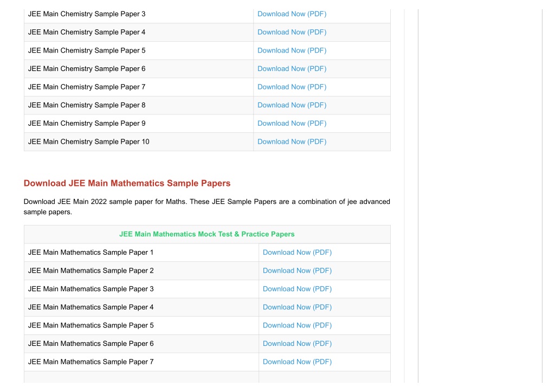555x392 pixels.
Task: Select text 'JEE Main Chemistry Sample Paper 10'
Action: 88,142
